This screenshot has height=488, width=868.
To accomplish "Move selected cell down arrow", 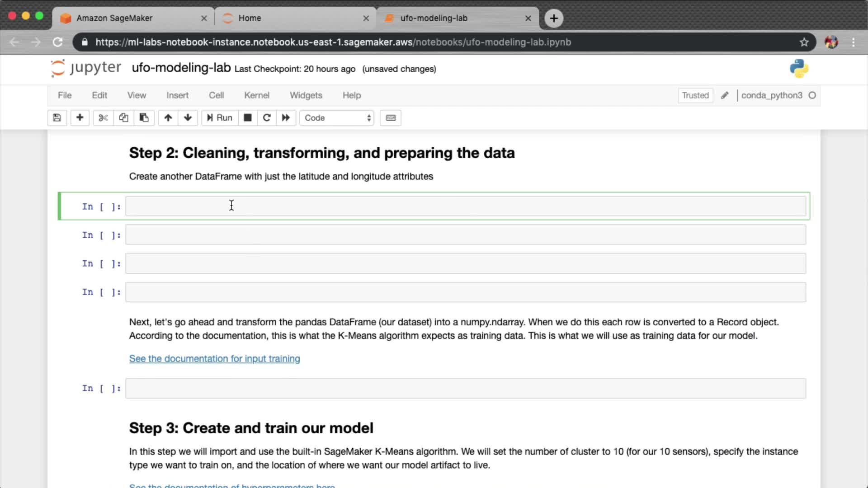I will click(x=188, y=118).
